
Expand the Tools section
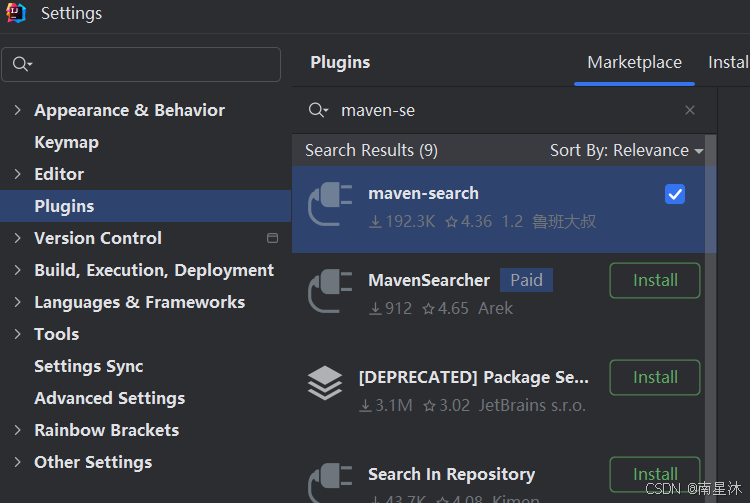point(18,334)
